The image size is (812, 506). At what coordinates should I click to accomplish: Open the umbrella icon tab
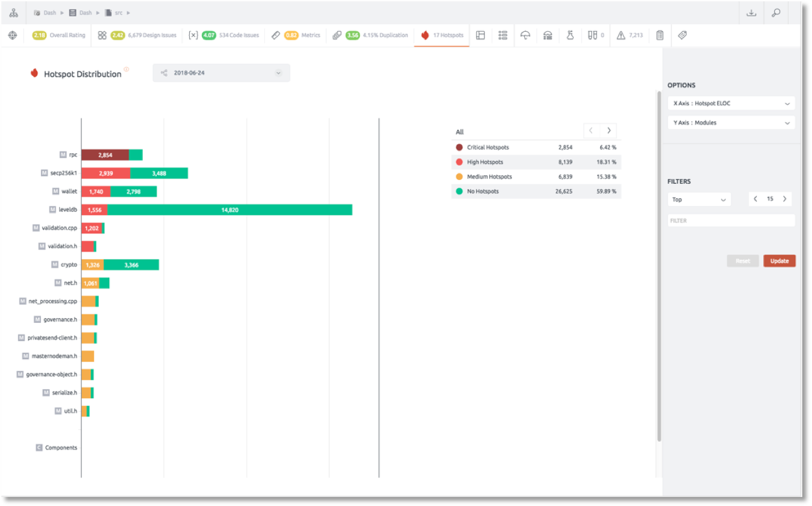click(526, 35)
